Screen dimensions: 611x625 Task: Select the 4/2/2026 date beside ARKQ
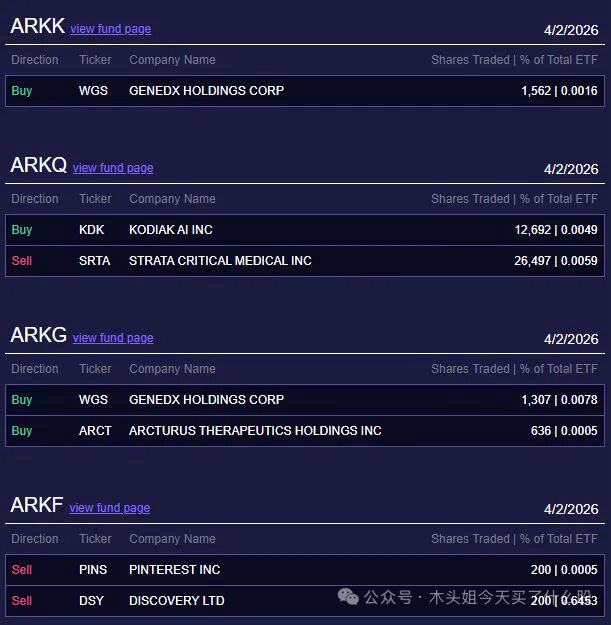point(571,169)
